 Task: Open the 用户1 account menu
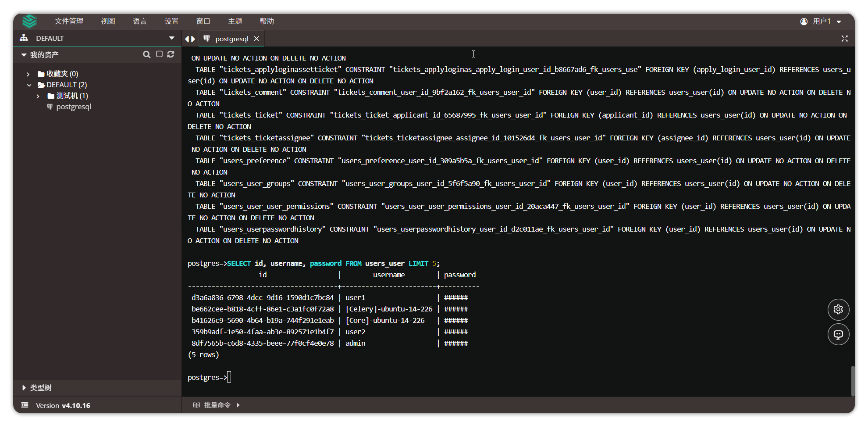pyautogui.click(x=820, y=21)
